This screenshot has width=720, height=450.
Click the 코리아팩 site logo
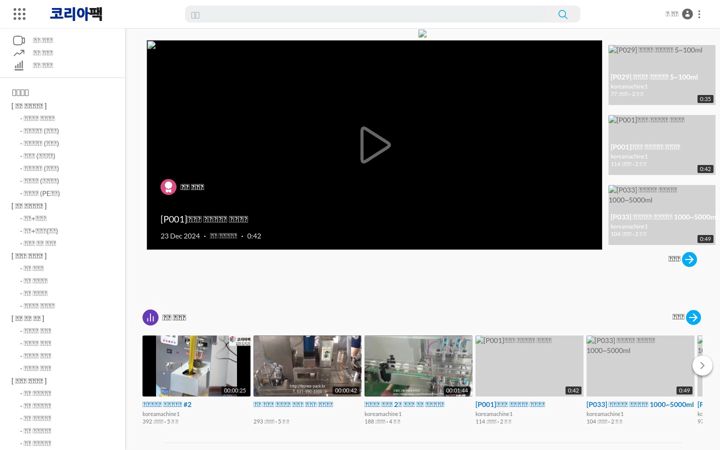pyautogui.click(x=76, y=14)
